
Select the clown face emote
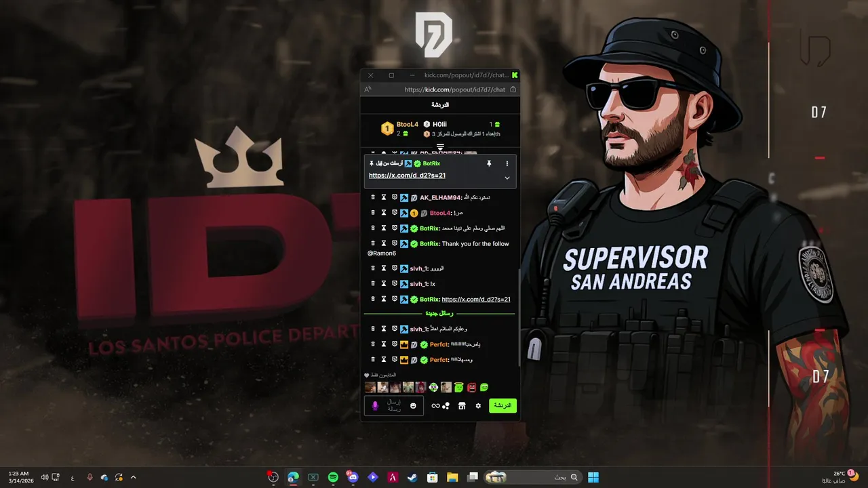click(x=433, y=388)
